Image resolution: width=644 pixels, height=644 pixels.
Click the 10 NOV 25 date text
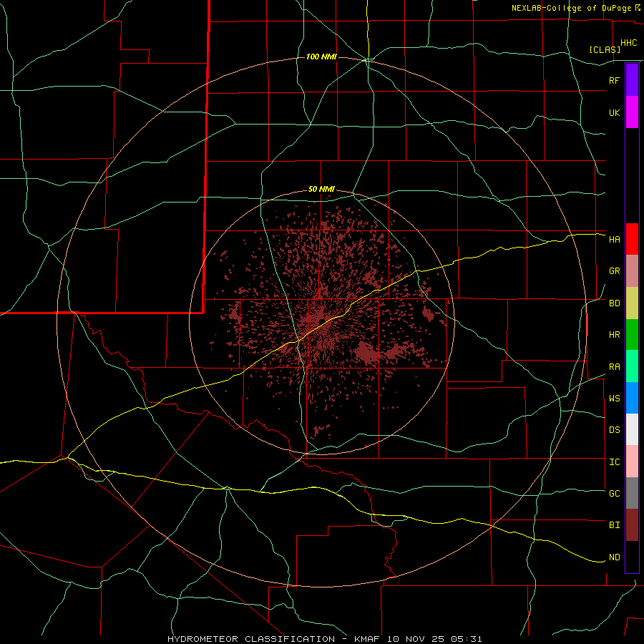coord(417,639)
